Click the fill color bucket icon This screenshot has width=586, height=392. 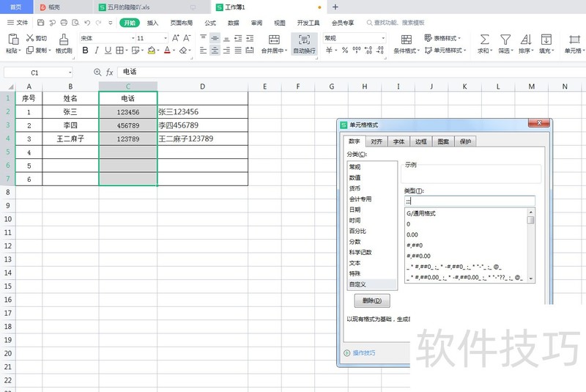tap(152, 50)
